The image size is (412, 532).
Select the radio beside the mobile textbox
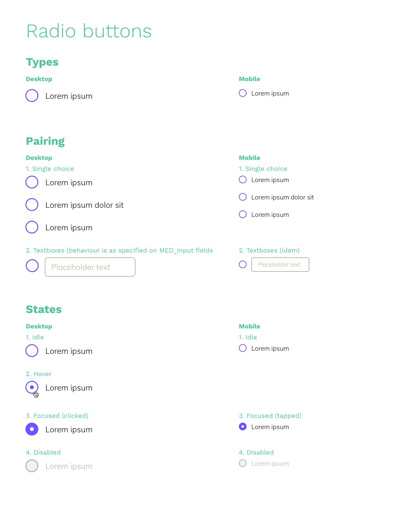243,264
